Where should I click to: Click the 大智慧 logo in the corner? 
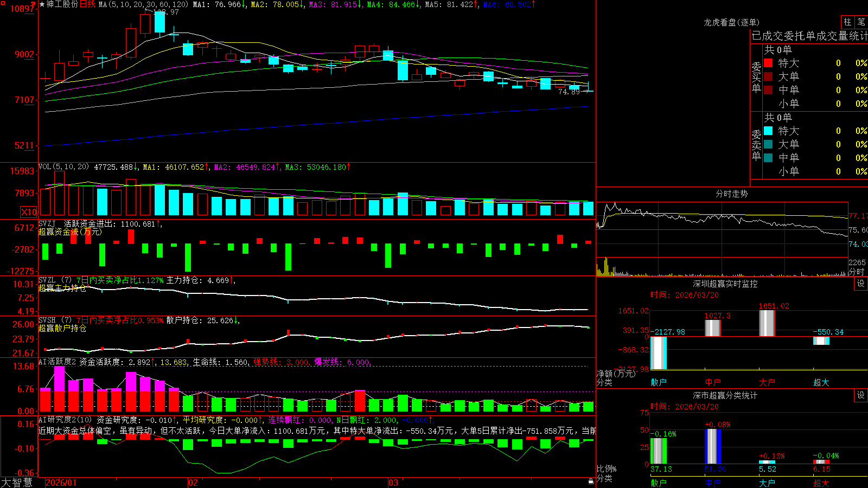pos(17,482)
